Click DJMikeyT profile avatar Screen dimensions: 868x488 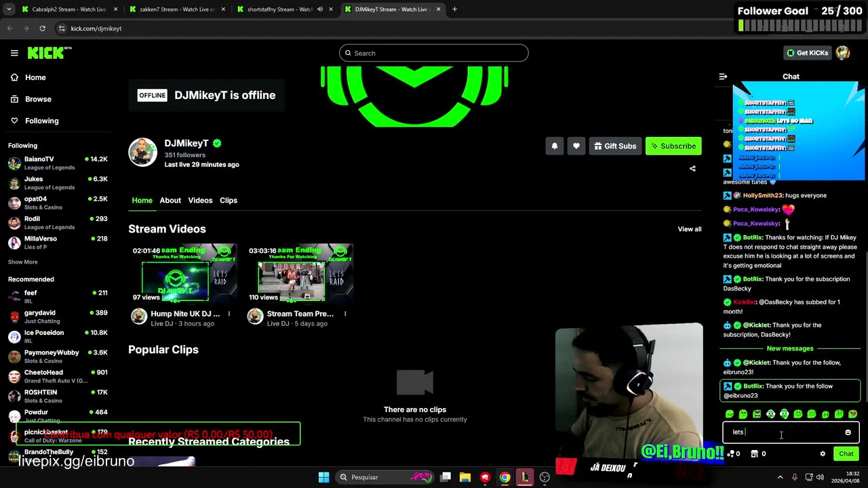point(142,152)
